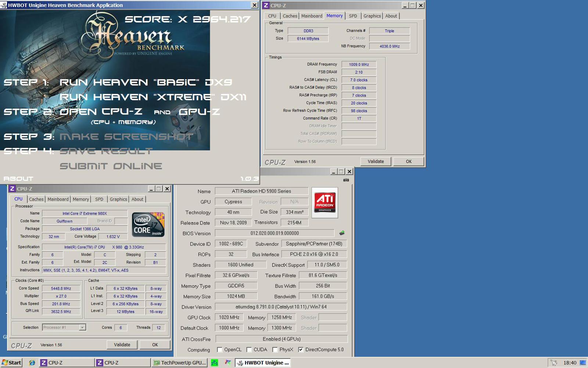Open Internet Explorer from the taskbar

pyautogui.click(x=32, y=363)
